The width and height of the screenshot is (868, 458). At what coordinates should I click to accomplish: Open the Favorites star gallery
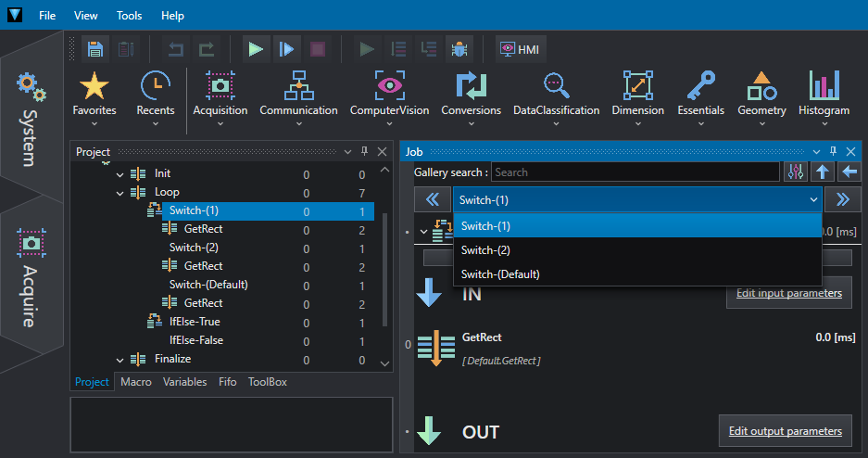[94, 99]
